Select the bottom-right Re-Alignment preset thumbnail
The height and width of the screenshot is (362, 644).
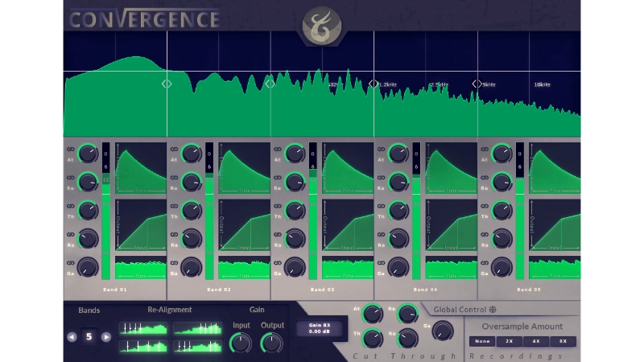[x=197, y=346]
